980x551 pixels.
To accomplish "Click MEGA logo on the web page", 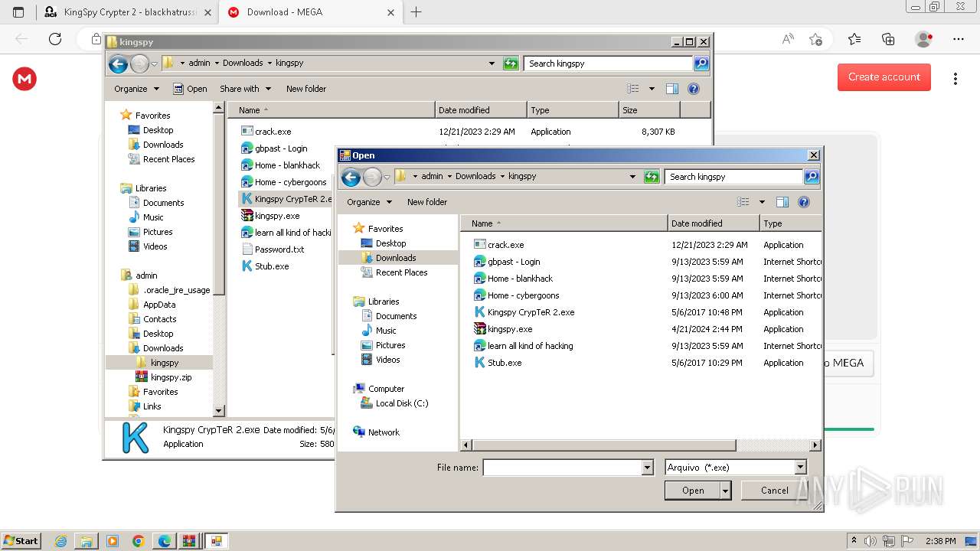I will 24,79.
